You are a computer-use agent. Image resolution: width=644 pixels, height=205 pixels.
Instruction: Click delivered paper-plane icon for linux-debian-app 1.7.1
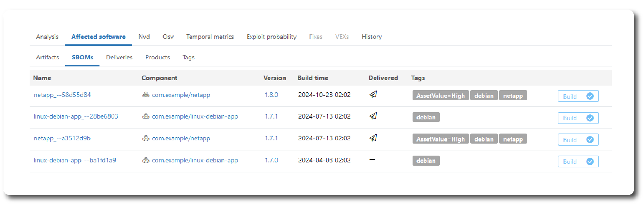click(373, 116)
